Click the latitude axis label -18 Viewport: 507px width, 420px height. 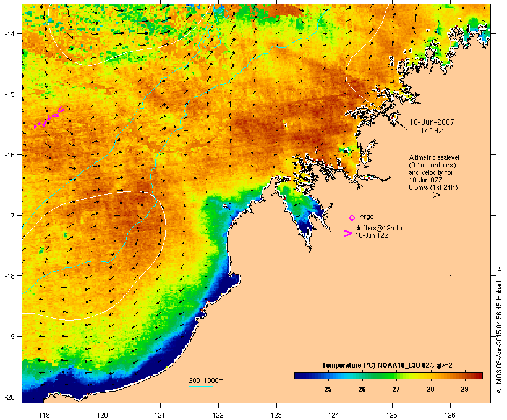(9, 275)
